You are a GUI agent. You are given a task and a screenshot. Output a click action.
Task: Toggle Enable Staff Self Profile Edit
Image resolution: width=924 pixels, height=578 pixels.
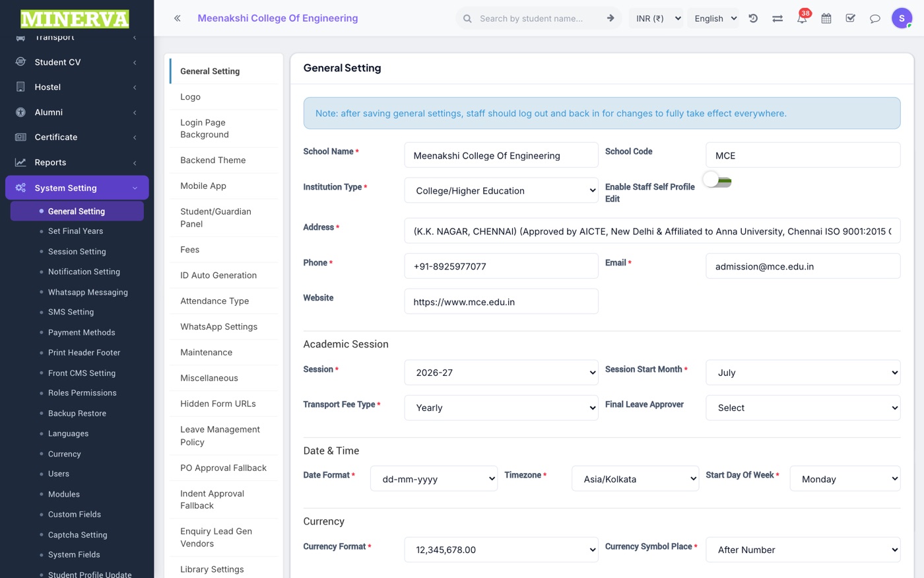click(717, 180)
